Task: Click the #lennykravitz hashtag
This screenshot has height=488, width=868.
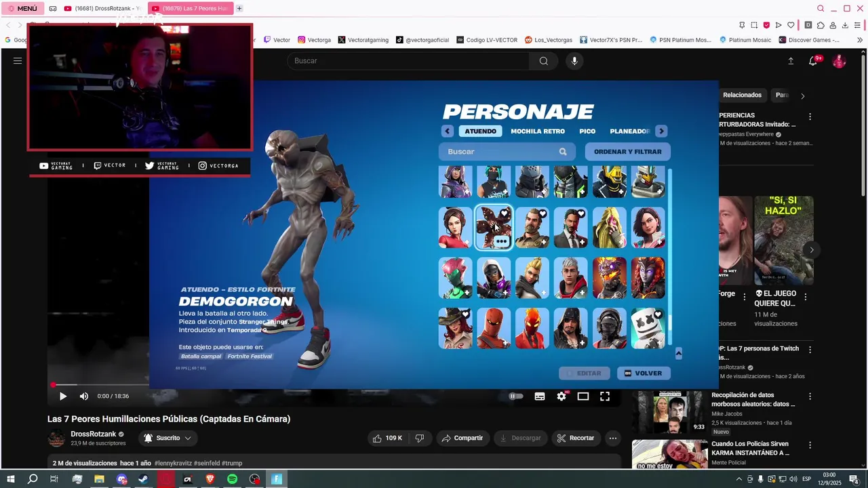Action: pos(173,464)
